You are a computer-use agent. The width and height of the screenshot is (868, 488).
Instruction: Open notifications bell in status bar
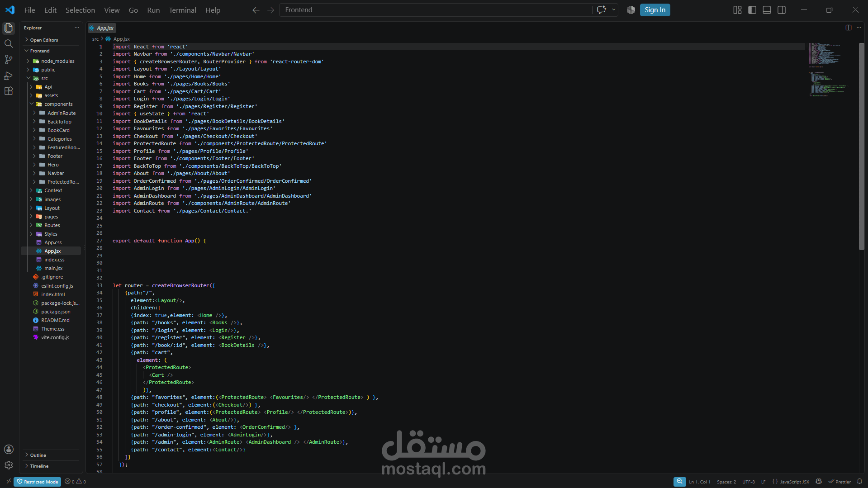pos(859,482)
